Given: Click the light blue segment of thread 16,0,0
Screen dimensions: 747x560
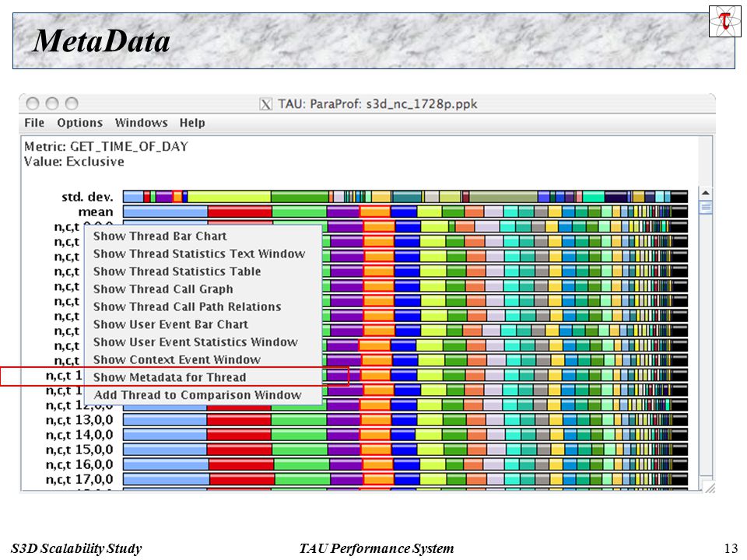Looking at the screenshot, I should pyautogui.click(x=166, y=464).
